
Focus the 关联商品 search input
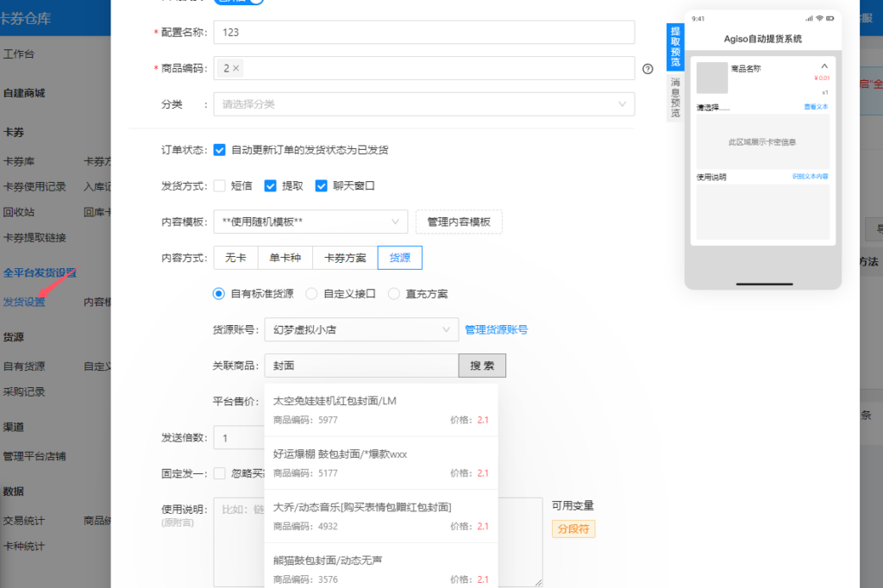pos(361,366)
